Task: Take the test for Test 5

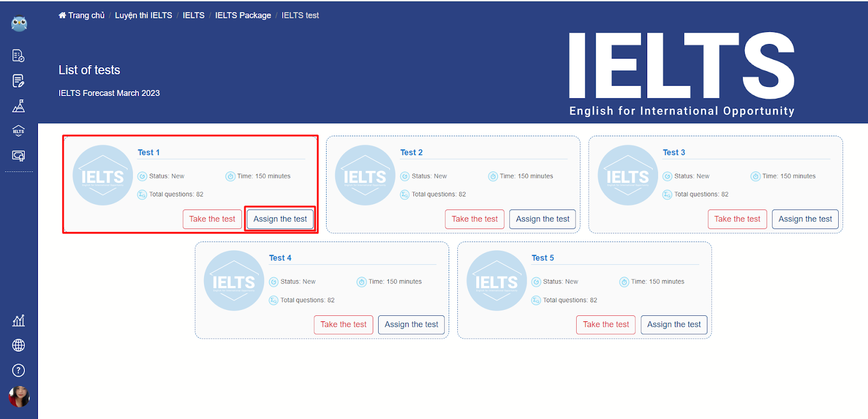Action: point(606,325)
